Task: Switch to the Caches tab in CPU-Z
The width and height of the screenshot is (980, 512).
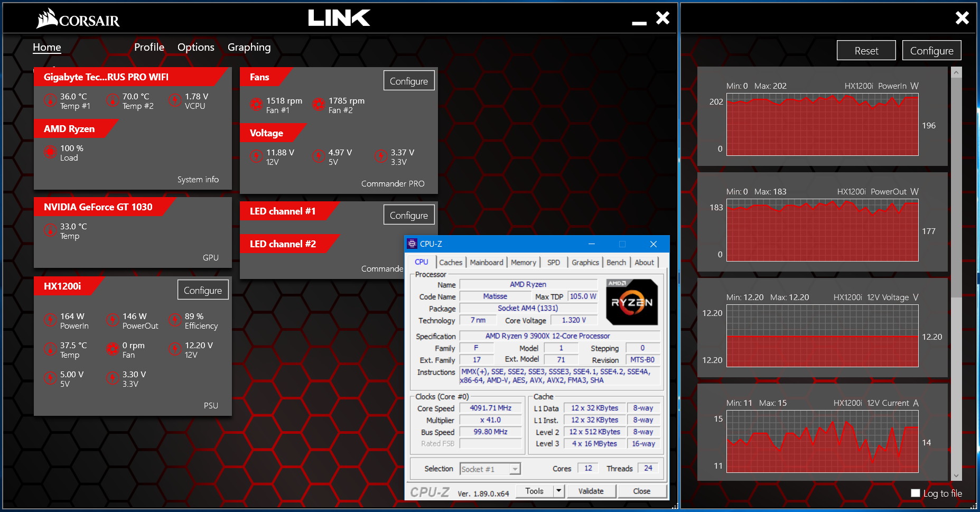Action: click(451, 262)
